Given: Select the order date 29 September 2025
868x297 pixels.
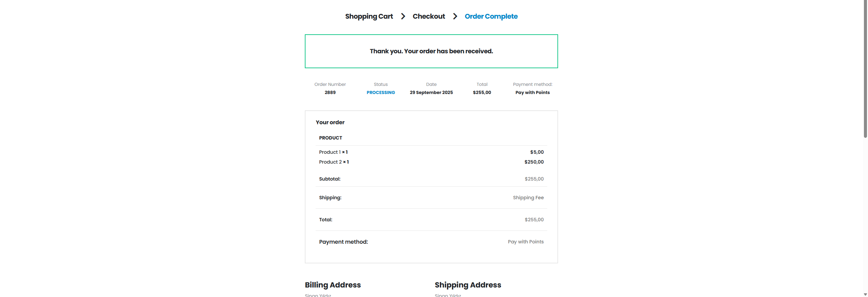Looking at the screenshot, I should 431,92.
